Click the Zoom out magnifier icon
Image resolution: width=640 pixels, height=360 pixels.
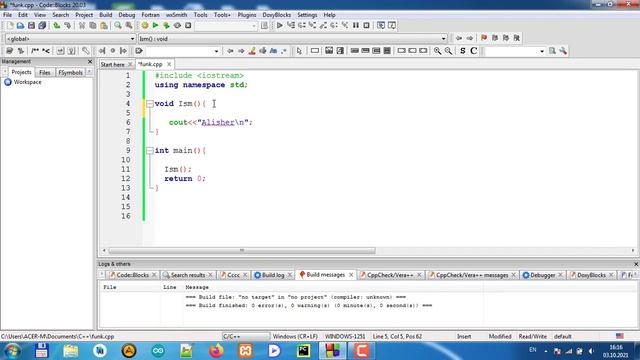(448, 51)
